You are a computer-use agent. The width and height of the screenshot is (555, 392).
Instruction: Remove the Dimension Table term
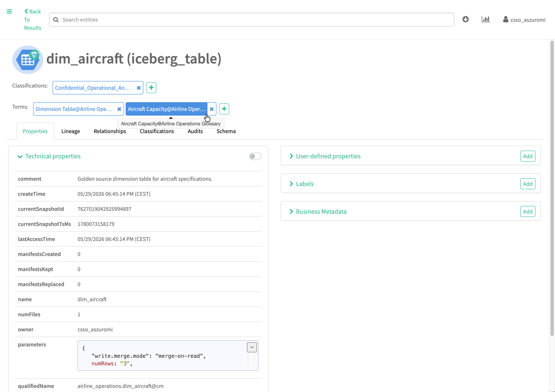(119, 109)
